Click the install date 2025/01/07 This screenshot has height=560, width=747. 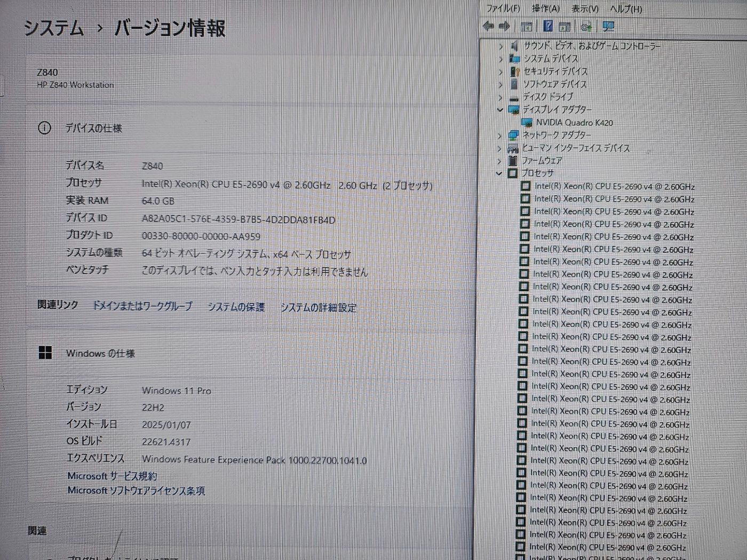(x=166, y=425)
